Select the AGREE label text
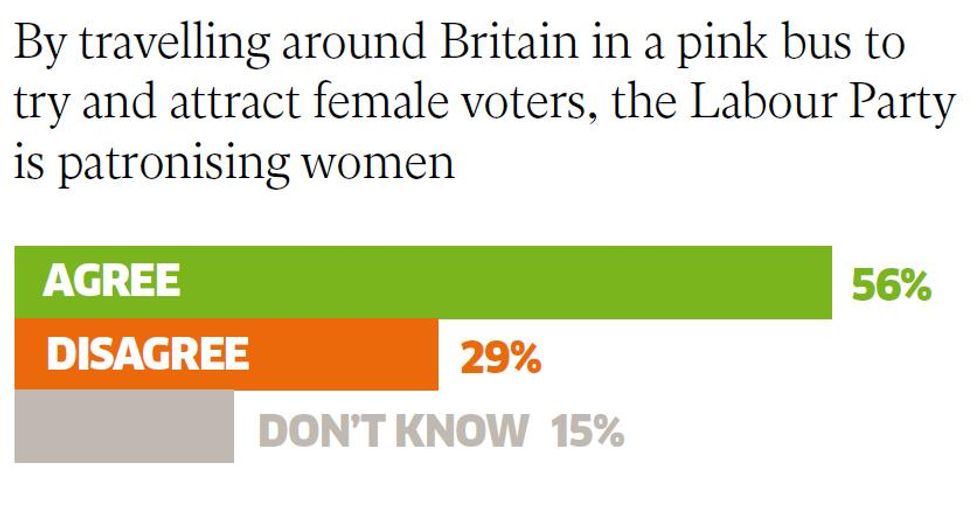The height and width of the screenshot is (505, 980). pyautogui.click(x=111, y=280)
